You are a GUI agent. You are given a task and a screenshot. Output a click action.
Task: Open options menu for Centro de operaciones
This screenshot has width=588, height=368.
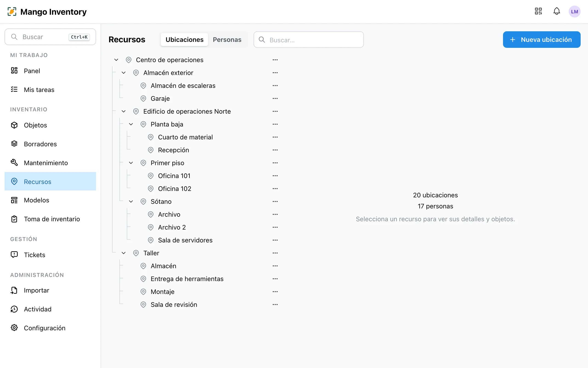click(275, 60)
